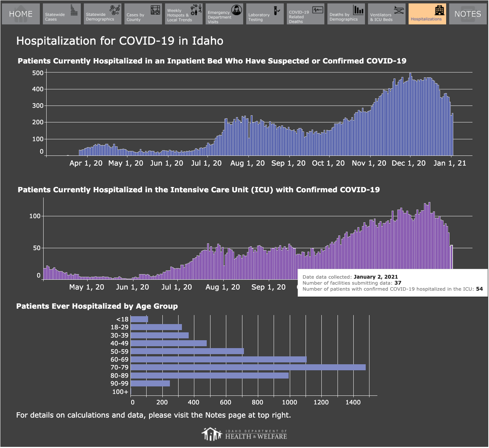Click the Idaho map icon in Statewide Cases
This screenshot has width=489, height=448.
(x=74, y=11)
